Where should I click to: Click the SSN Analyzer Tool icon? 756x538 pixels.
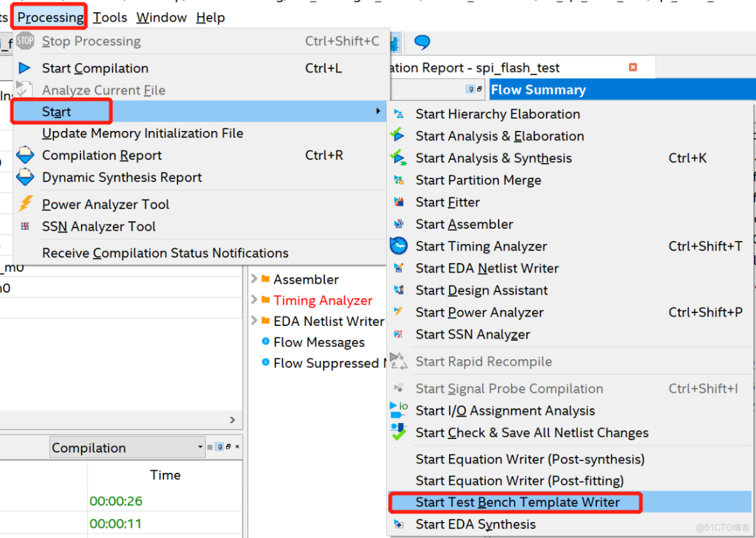(x=25, y=226)
